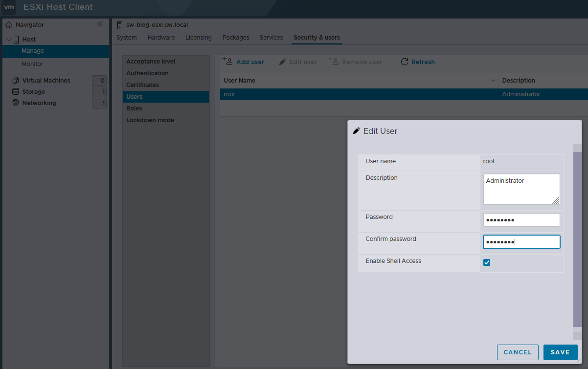Click the Edit user pencil icon in toolbar
588x369 pixels.
click(x=282, y=62)
